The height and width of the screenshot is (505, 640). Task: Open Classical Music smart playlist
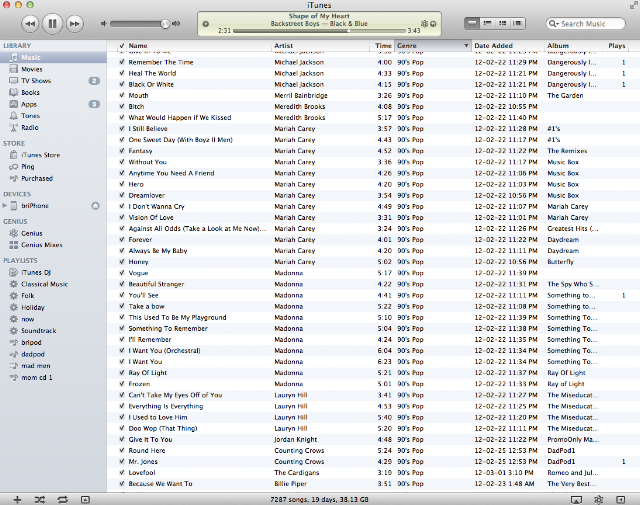tap(53, 284)
